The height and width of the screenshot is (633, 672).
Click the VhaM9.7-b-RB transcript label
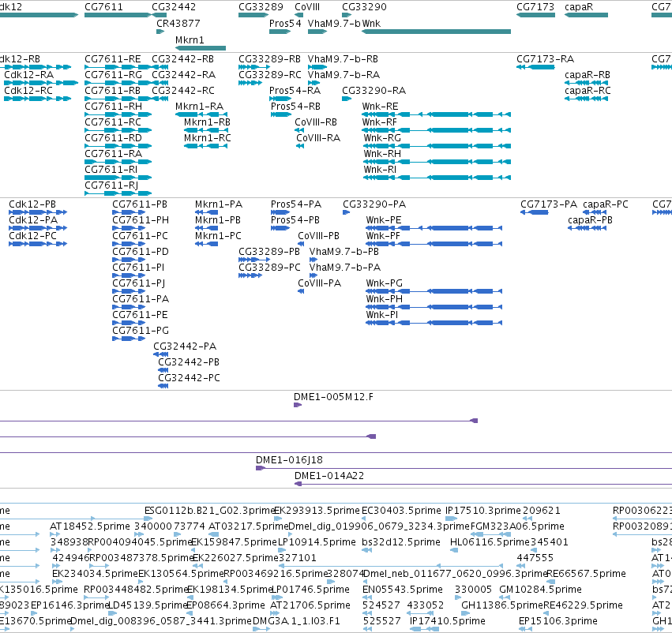(x=343, y=58)
